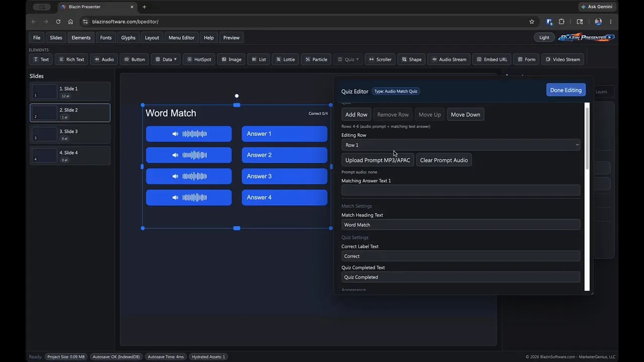Screen dimensions: 644x362
Task: Play the audio prompt beside Answer 2
Action: tap(189, 155)
